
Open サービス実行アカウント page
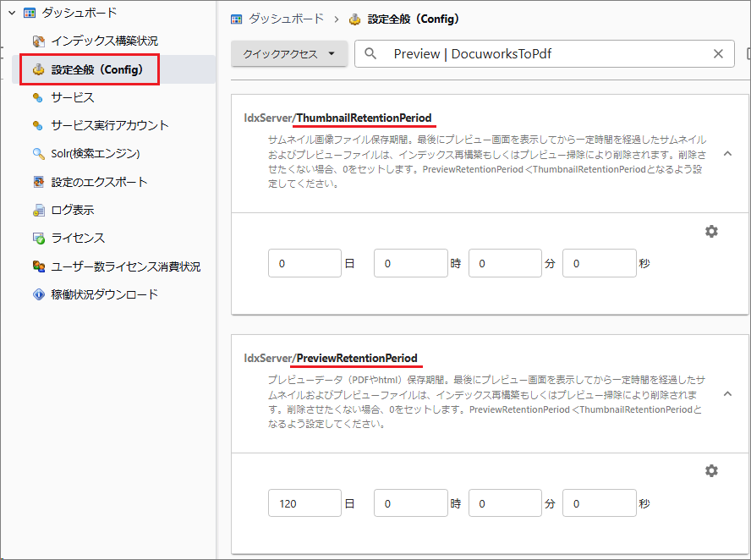[x=109, y=125]
